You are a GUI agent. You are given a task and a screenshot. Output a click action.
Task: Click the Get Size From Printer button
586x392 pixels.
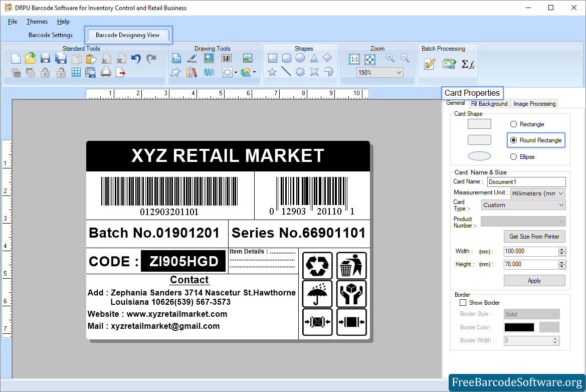(x=534, y=237)
